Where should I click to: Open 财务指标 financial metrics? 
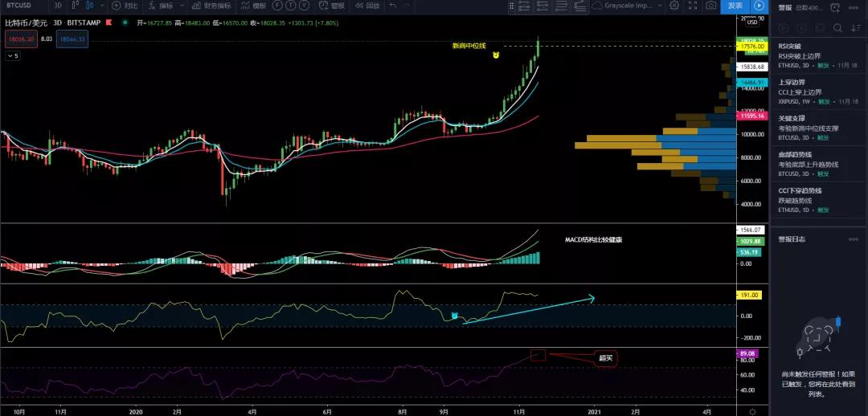coord(211,6)
